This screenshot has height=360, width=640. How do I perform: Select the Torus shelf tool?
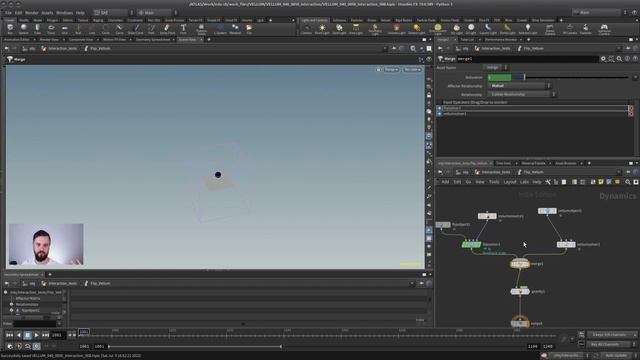pyautogui.click(x=51, y=29)
